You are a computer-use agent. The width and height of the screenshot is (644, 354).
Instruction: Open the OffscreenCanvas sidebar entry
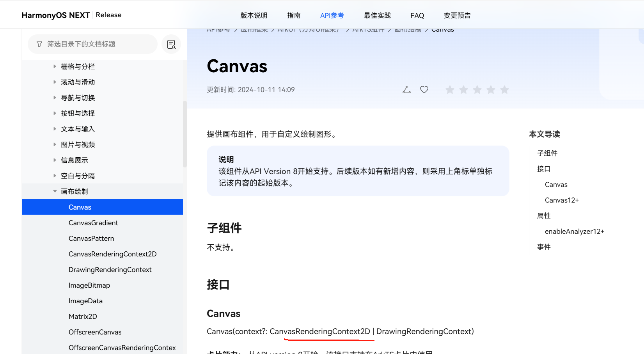point(95,332)
